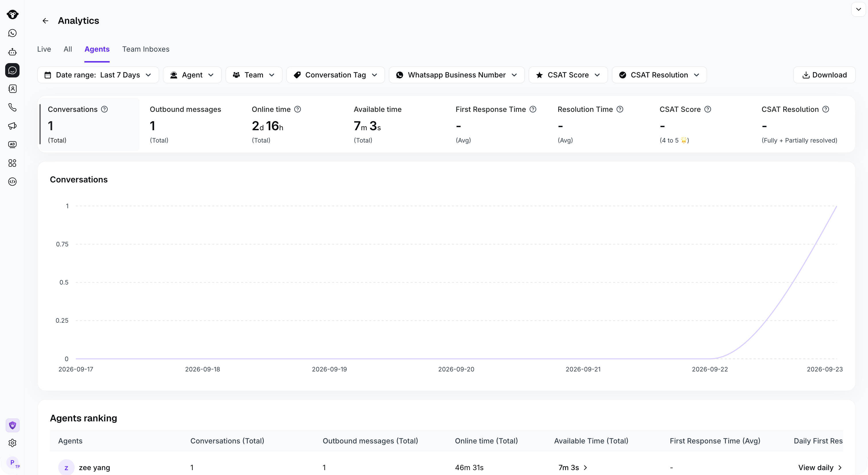The width and height of the screenshot is (868, 475).
Task: Switch to the Live tab
Action: pyautogui.click(x=44, y=49)
